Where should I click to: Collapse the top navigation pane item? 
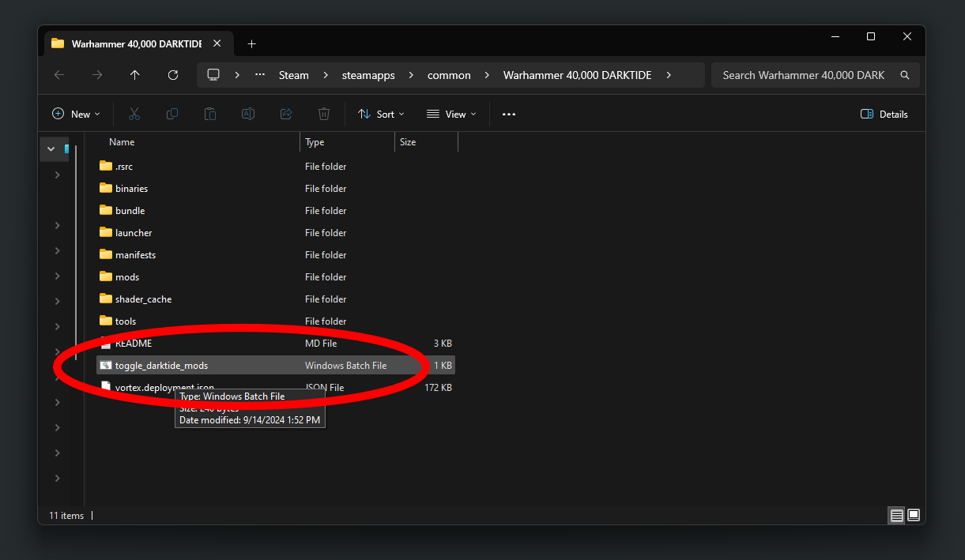pyautogui.click(x=51, y=148)
